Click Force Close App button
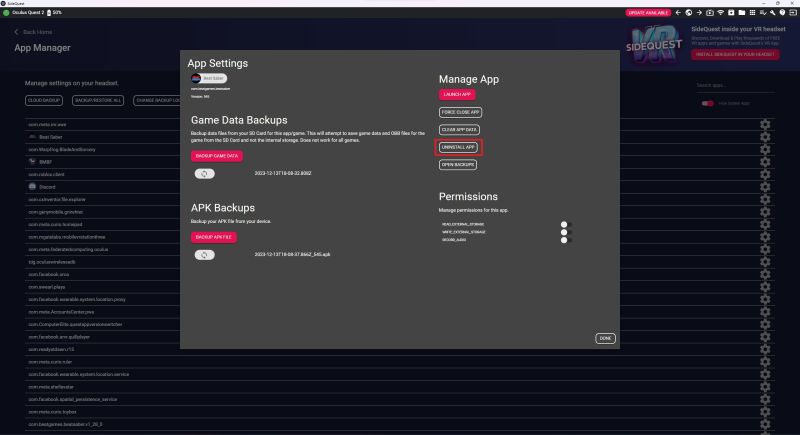 pyautogui.click(x=460, y=112)
